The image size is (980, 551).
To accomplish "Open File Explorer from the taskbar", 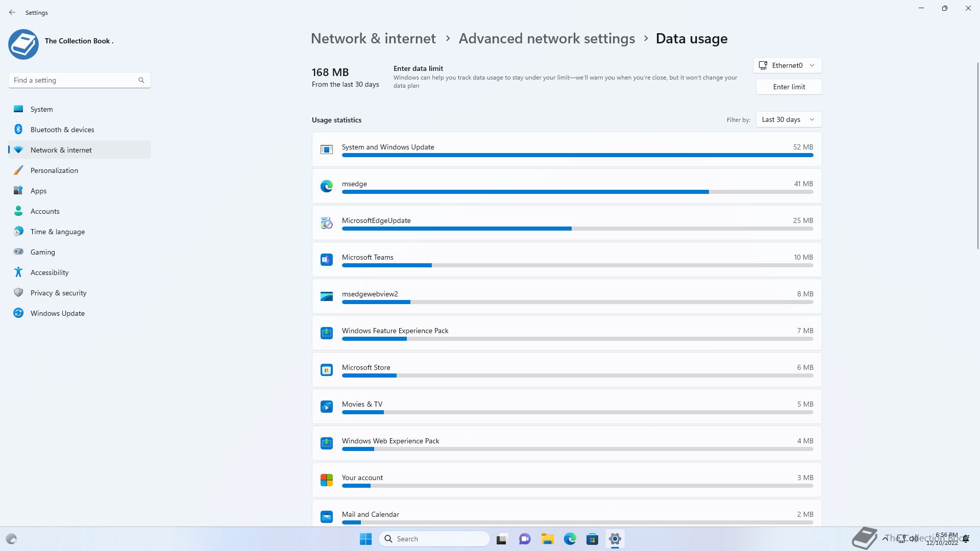I will tap(547, 539).
